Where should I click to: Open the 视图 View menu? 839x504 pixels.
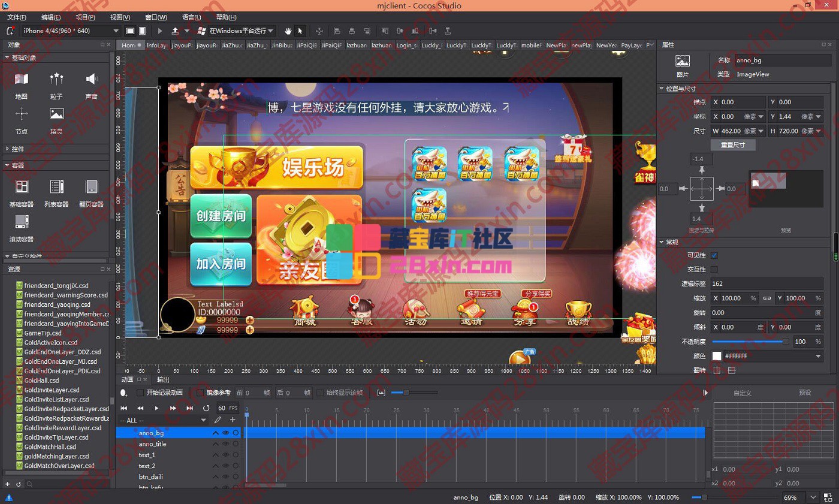[120, 17]
